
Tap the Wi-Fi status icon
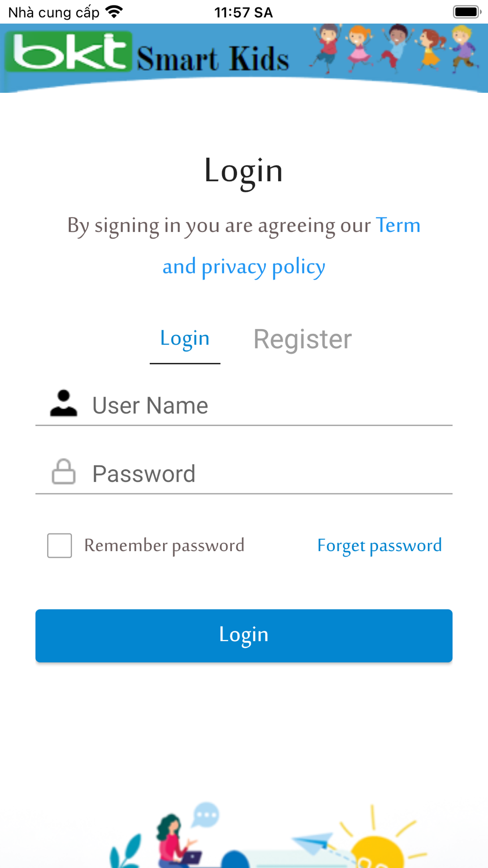[x=114, y=12]
